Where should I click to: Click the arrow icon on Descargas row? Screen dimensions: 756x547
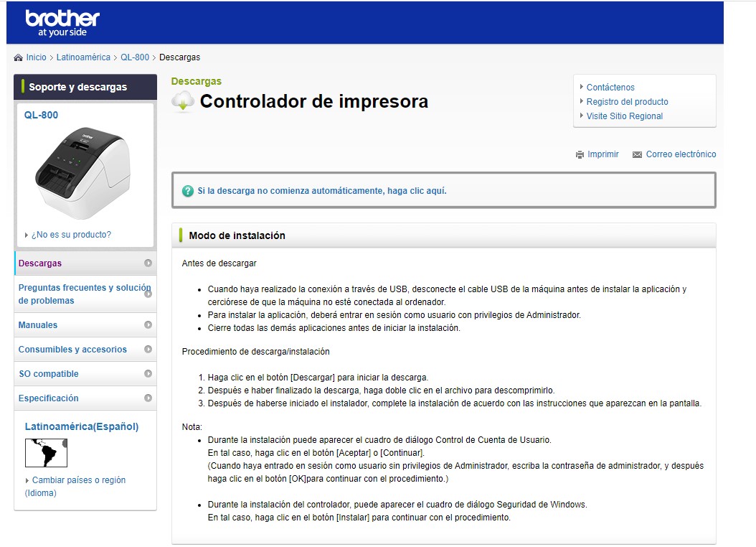[x=148, y=263]
